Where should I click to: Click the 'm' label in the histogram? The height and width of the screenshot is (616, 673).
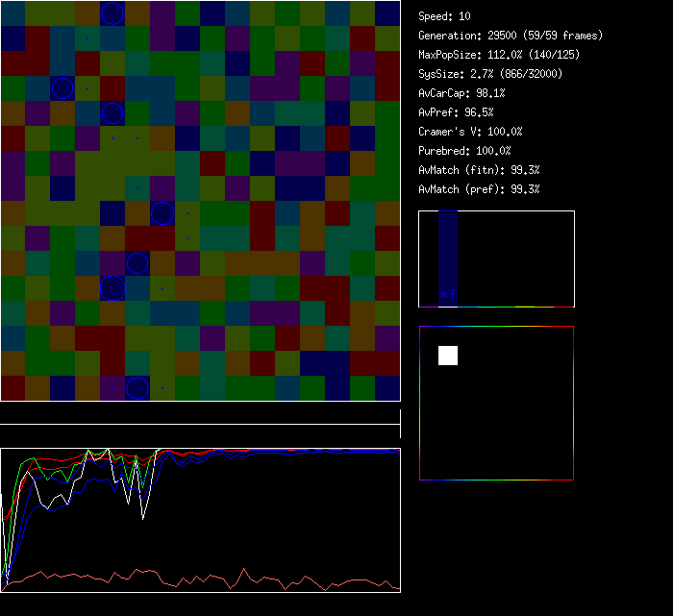443,294
